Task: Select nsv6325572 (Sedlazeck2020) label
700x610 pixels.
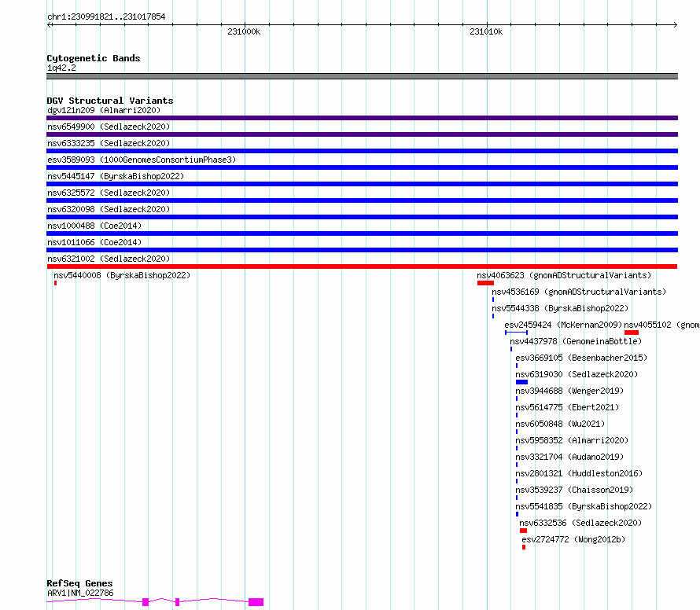Action: [109, 193]
